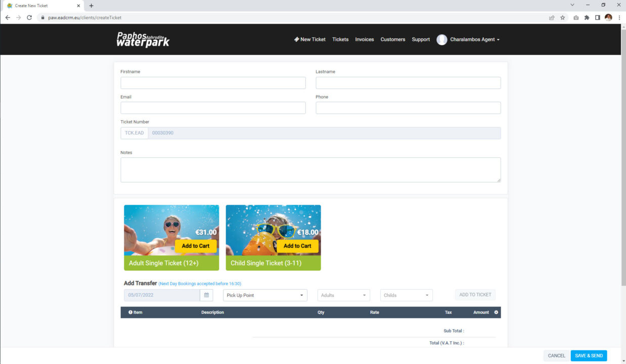Viewport: 626px width, 364px height.
Task: Click the browser forward arrow
Action: pos(18,17)
